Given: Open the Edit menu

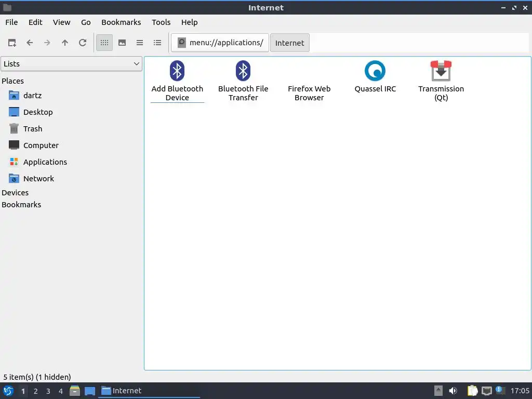Looking at the screenshot, I should (x=35, y=22).
